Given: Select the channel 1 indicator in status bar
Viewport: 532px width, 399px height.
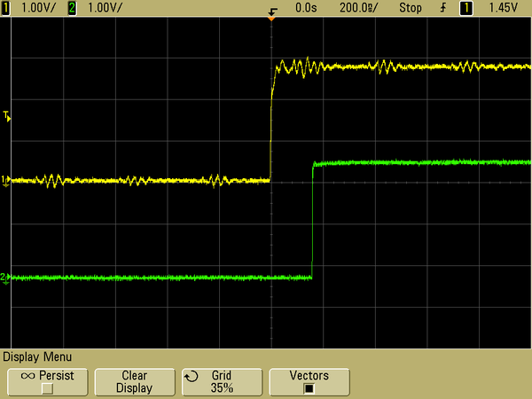Looking at the screenshot, I should click(5, 8).
